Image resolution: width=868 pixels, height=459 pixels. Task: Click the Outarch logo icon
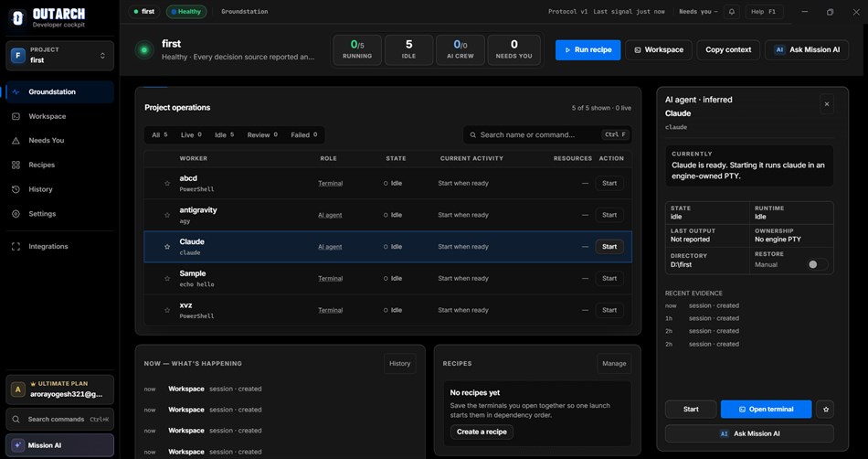[x=17, y=18]
